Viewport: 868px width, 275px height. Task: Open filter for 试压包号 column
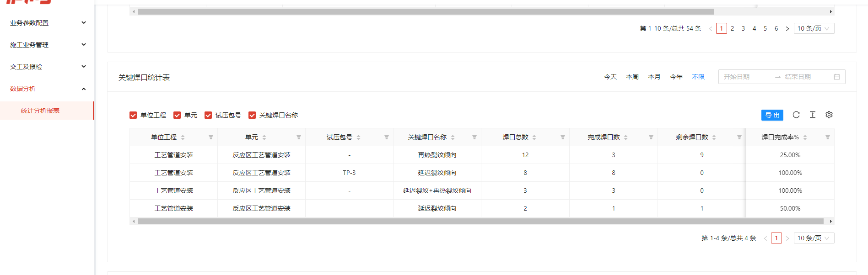click(x=387, y=137)
